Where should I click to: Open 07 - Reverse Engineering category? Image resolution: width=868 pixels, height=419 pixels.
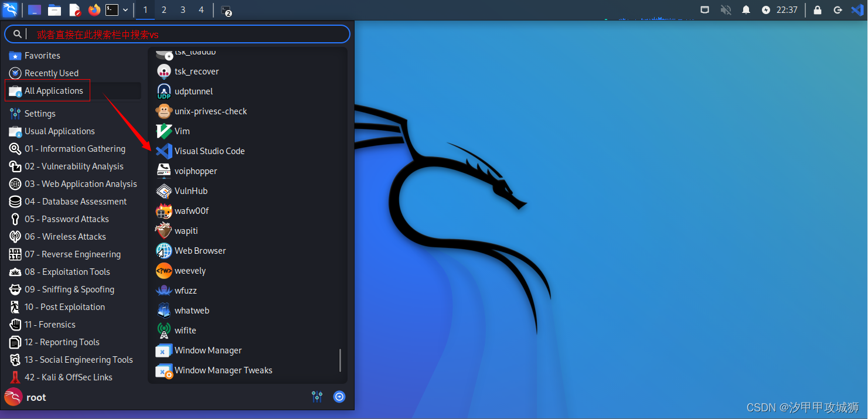point(74,254)
